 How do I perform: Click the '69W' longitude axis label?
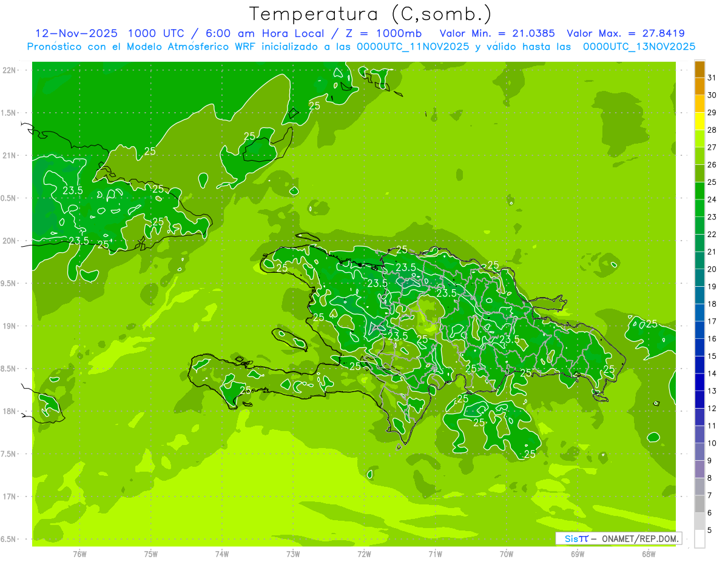coord(578,554)
